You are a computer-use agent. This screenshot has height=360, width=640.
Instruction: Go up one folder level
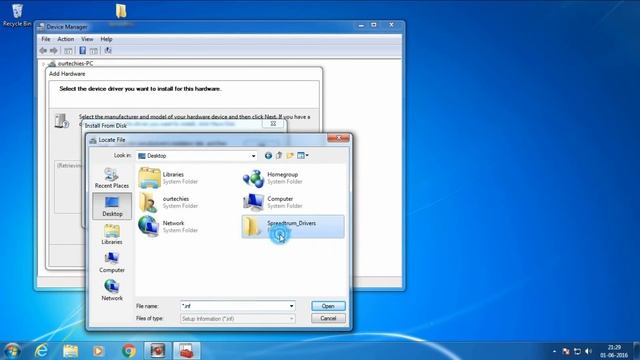point(279,156)
